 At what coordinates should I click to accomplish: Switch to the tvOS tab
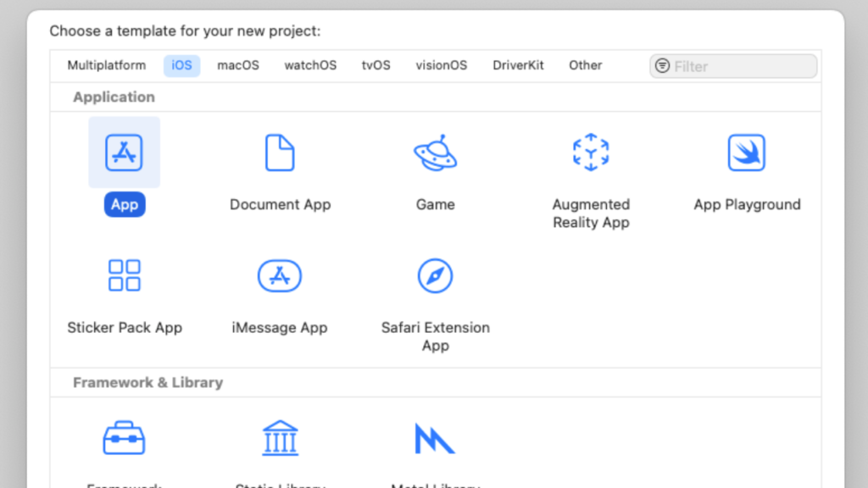pos(376,65)
